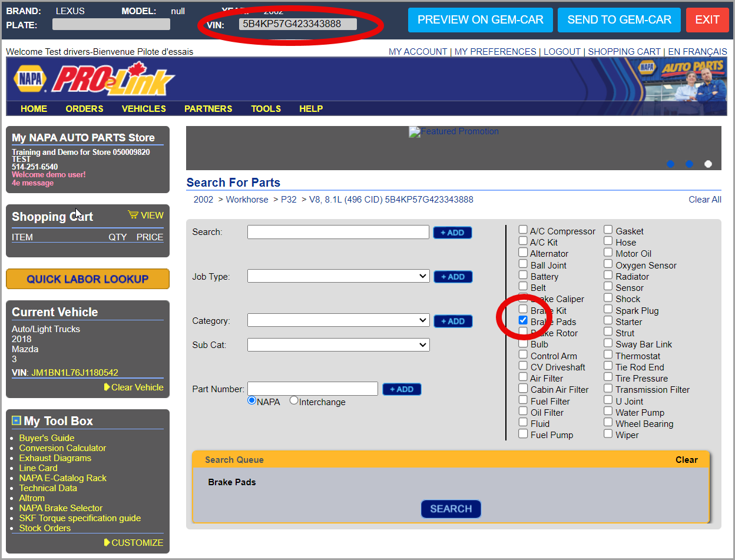Uncheck the Brake Pads checkbox
Viewport: 735px width, 560px height.
pos(523,320)
